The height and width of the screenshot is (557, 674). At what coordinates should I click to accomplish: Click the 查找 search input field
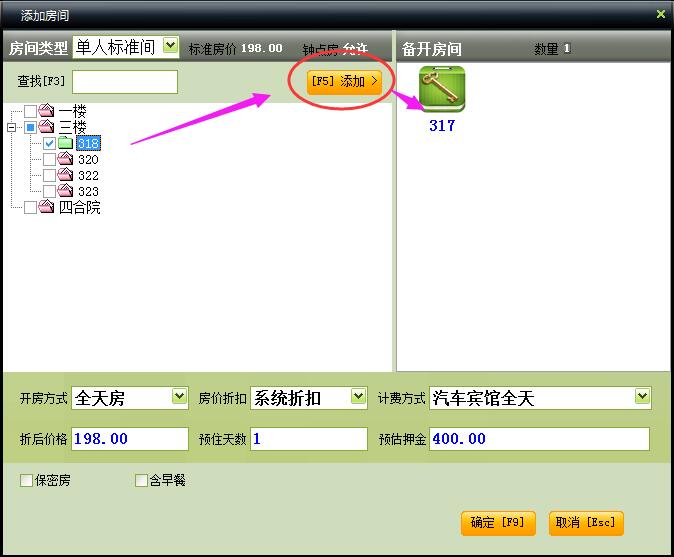[x=124, y=81]
